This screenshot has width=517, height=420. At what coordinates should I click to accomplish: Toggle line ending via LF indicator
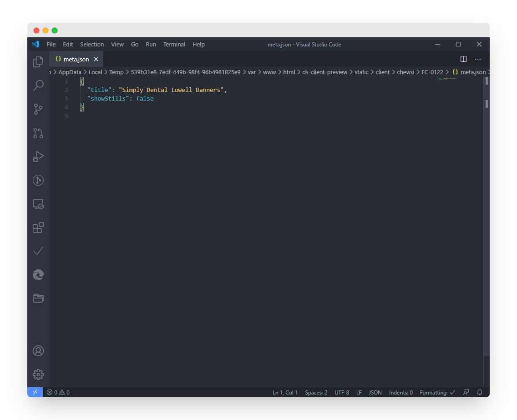(x=359, y=392)
